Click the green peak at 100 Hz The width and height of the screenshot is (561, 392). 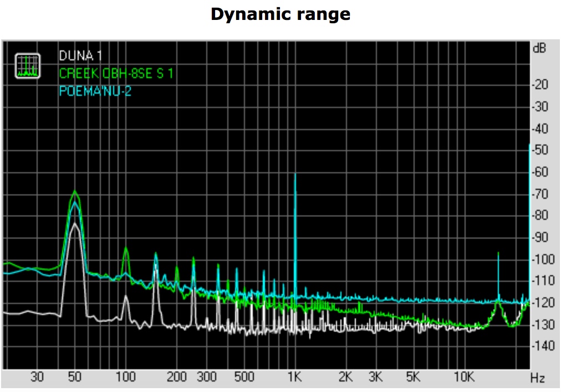point(126,249)
